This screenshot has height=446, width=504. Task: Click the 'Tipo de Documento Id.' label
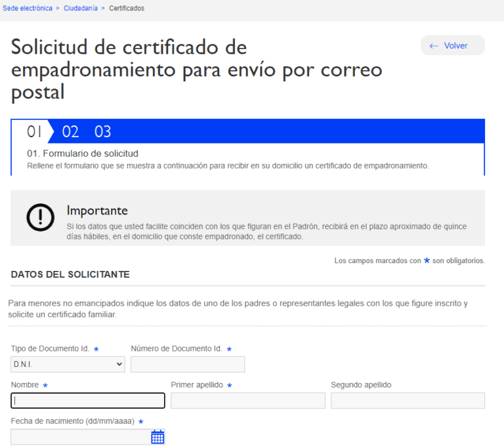pos(50,349)
